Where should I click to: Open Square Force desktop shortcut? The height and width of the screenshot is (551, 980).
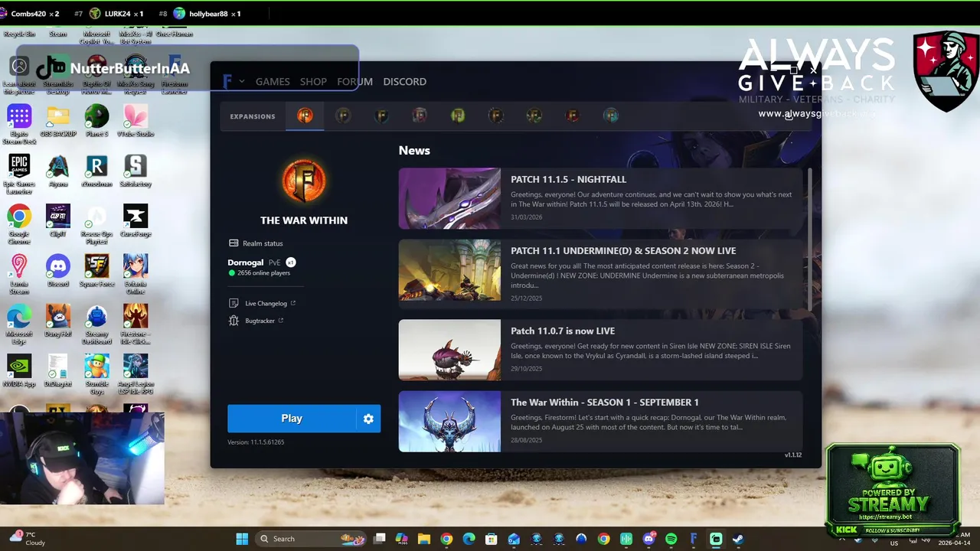coord(96,270)
